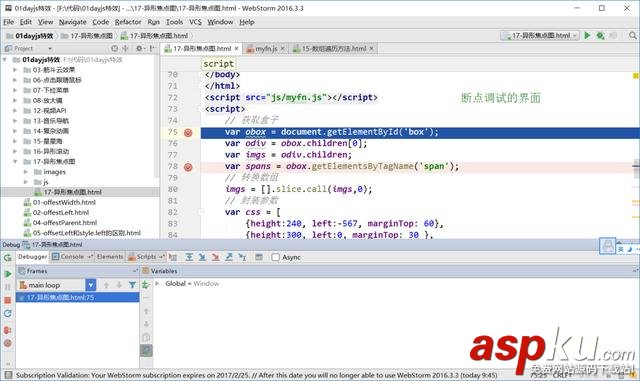Click the collapse all icon in Project panel

pos(125,48)
